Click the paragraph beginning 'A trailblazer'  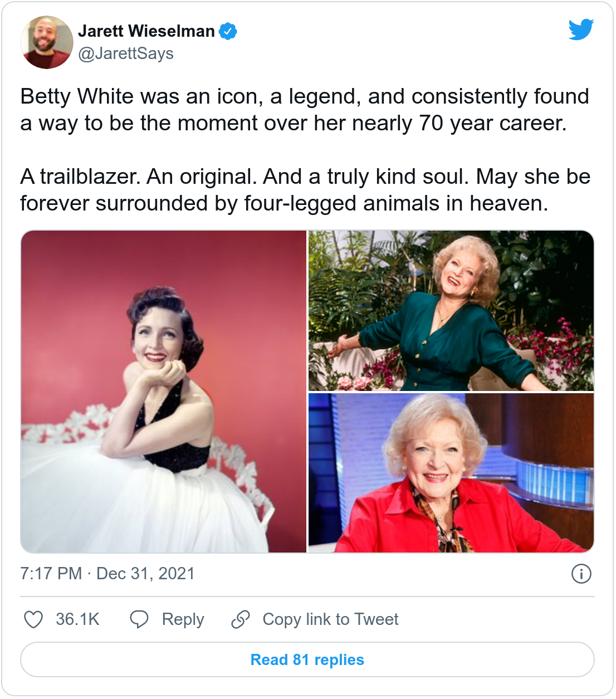point(305,190)
